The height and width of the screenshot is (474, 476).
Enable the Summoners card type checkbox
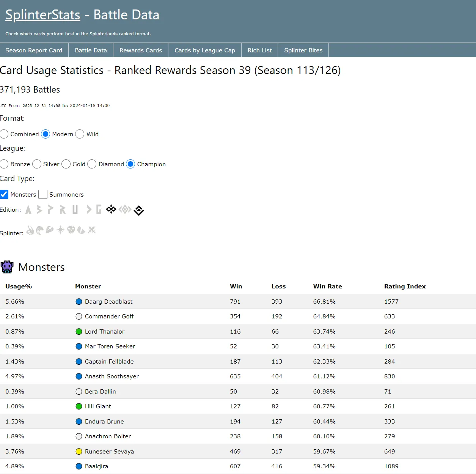click(43, 194)
